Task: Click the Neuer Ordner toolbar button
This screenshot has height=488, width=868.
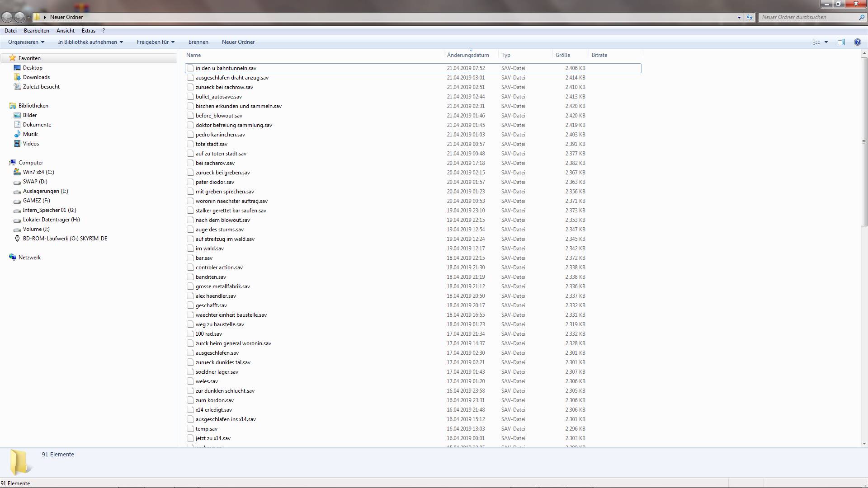Action: coord(238,42)
